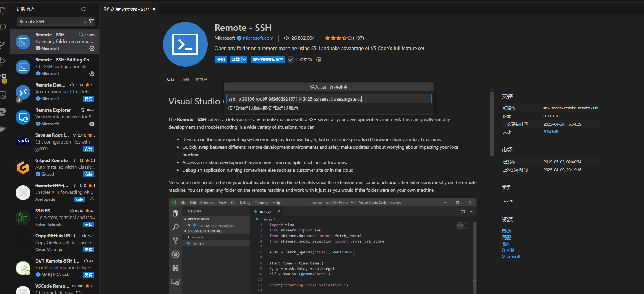Open the extension filter options
Image resolution: width=644 pixels, height=294 pixels.
click(x=91, y=21)
